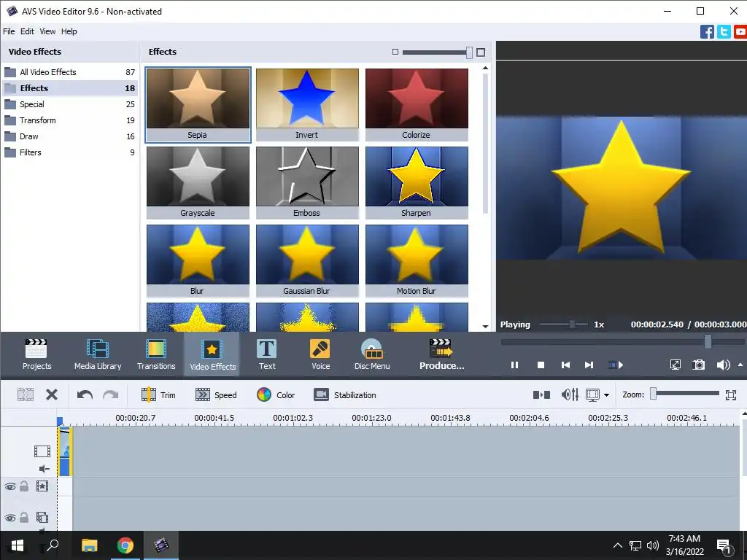The height and width of the screenshot is (560, 747).
Task: Click the transition insert icon left of audio mixer
Action: click(541, 394)
